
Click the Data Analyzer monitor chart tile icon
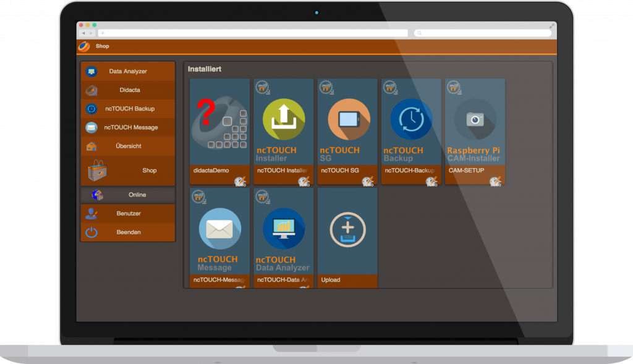click(284, 229)
